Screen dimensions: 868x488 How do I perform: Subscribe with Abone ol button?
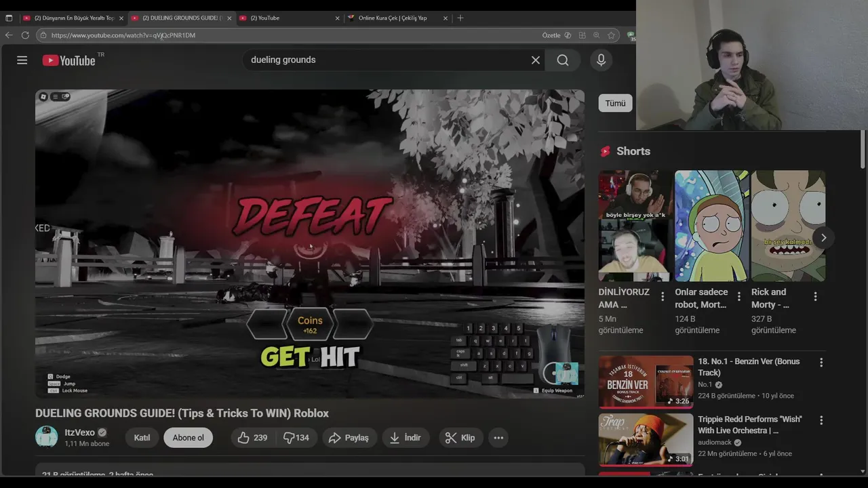pyautogui.click(x=188, y=438)
